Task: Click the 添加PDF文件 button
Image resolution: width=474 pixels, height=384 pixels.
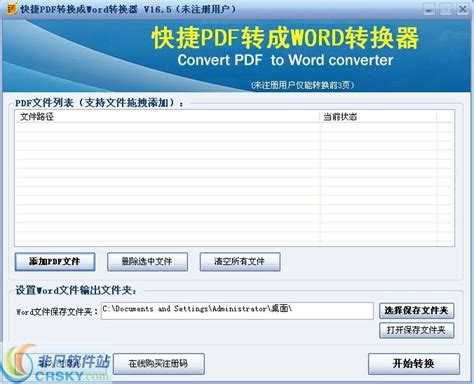Action: click(x=55, y=262)
